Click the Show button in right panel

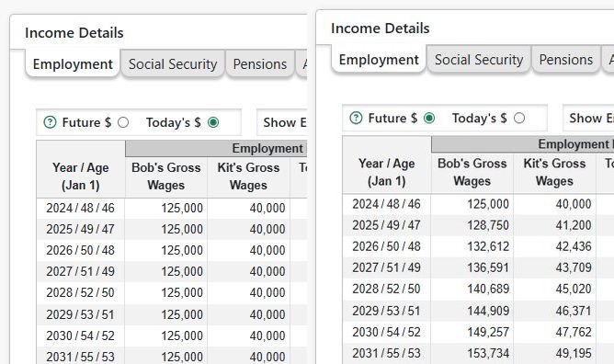click(x=588, y=118)
